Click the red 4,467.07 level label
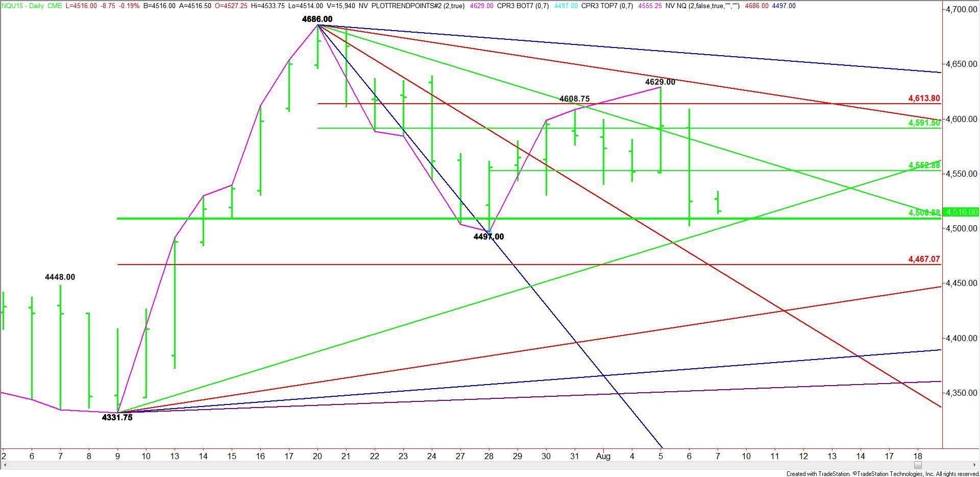 pyautogui.click(x=924, y=259)
